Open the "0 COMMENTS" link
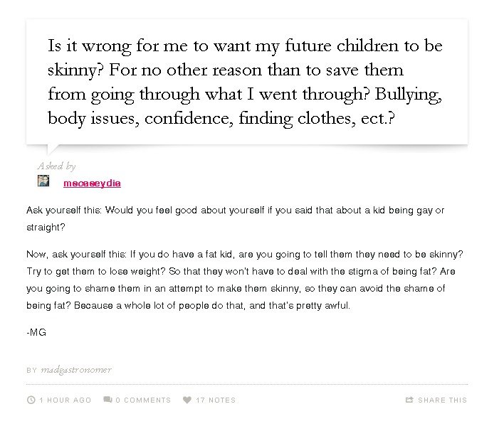The width and height of the screenshot is (504, 436). [143, 400]
